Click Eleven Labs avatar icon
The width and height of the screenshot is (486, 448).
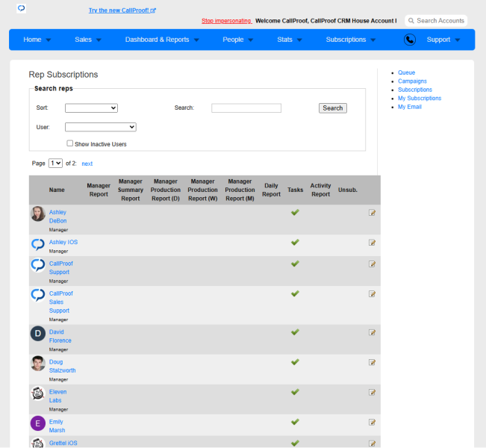pos(38,393)
